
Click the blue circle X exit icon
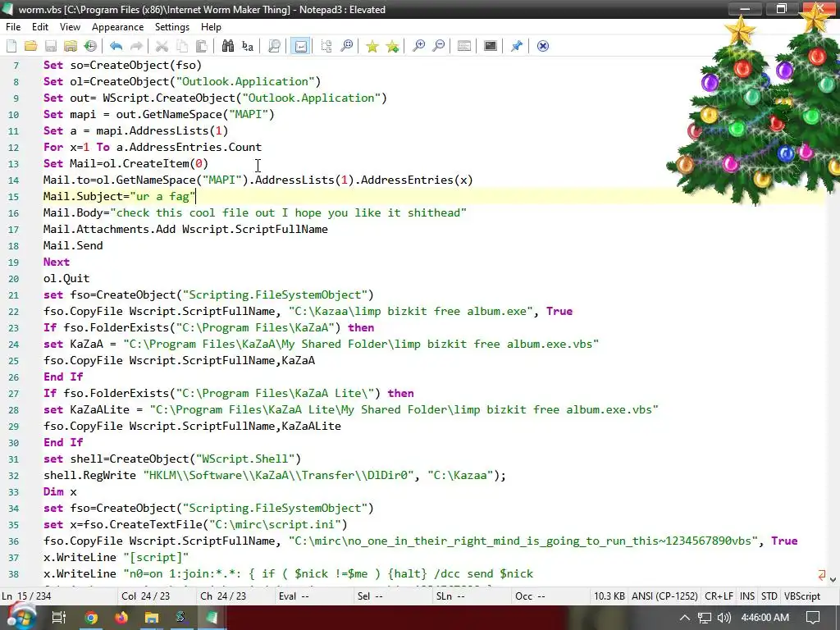pyautogui.click(x=543, y=46)
